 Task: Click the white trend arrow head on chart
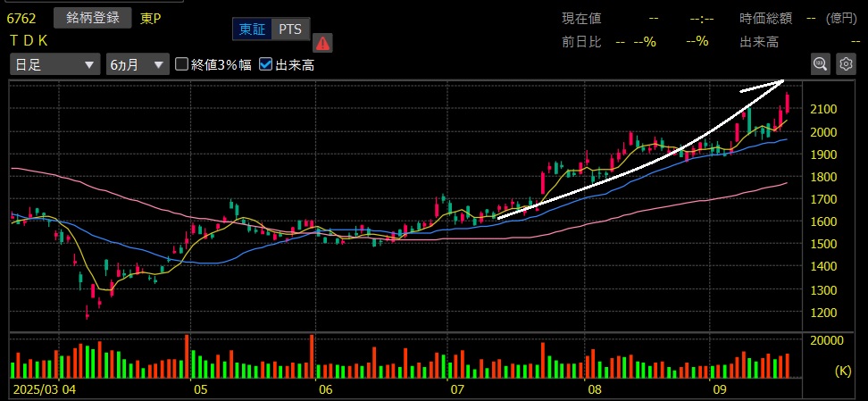tap(779, 83)
